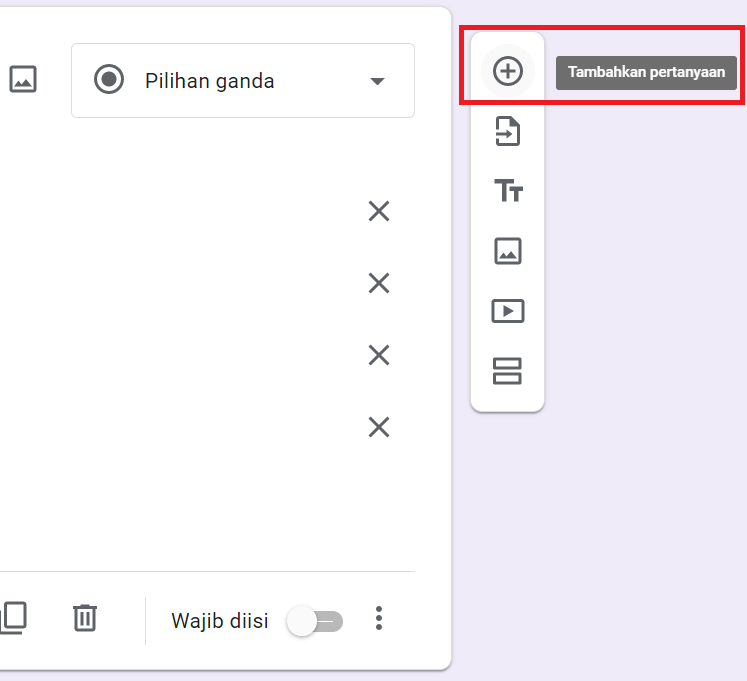Open the three-dot more options menu
The height and width of the screenshot is (681, 747).
pos(378,618)
